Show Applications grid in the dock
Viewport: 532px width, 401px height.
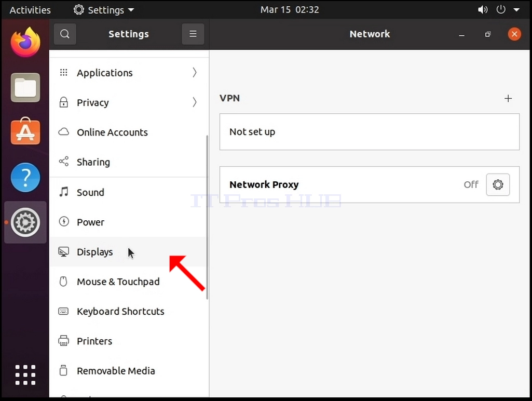click(25, 375)
